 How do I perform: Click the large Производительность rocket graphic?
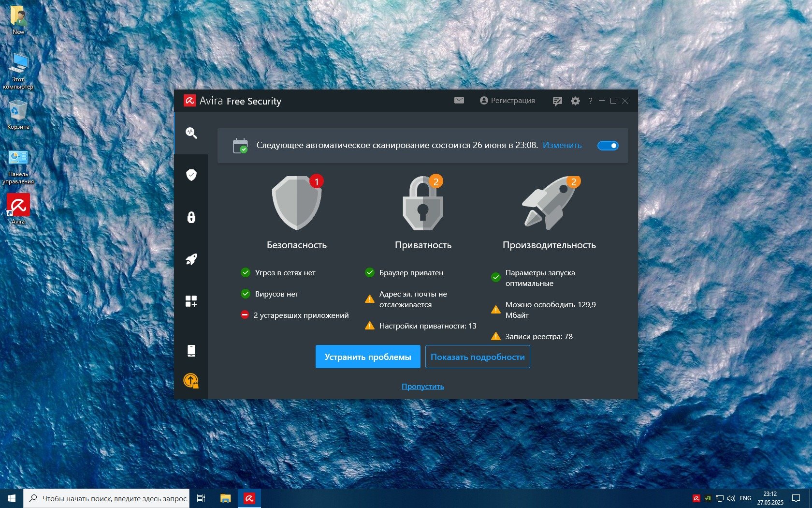(549, 203)
